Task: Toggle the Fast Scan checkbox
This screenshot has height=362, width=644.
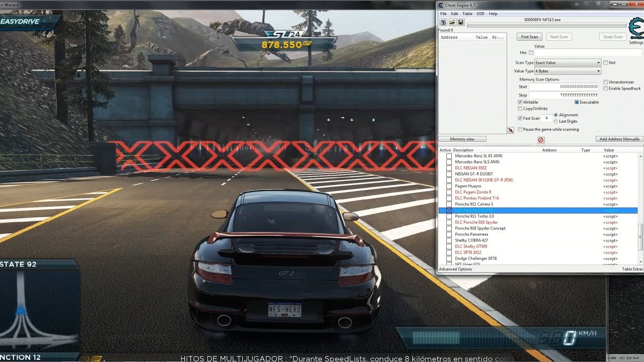Action: pos(520,118)
